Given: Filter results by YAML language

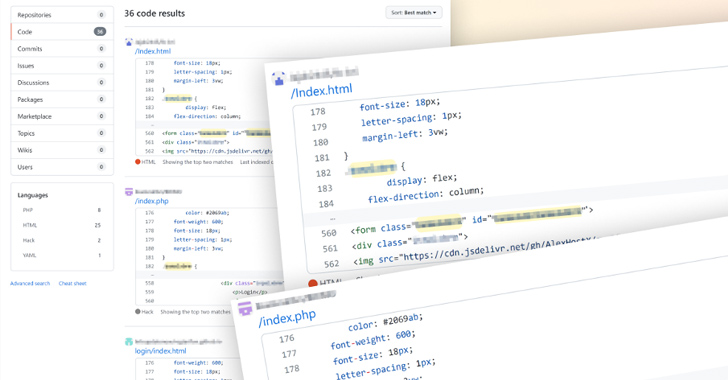Looking at the screenshot, I should tap(62, 255).
